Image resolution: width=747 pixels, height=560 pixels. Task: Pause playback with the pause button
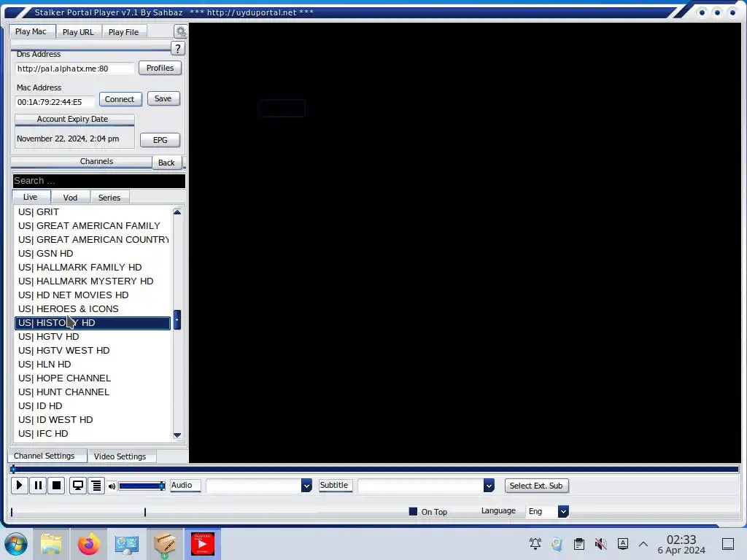(x=38, y=485)
